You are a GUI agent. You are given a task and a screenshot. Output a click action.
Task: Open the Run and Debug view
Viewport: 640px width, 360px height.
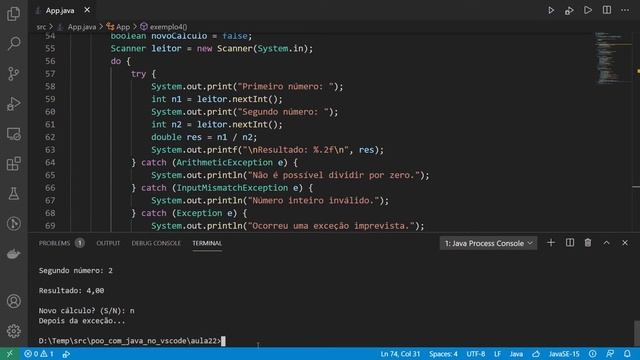pyautogui.click(x=13, y=104)
